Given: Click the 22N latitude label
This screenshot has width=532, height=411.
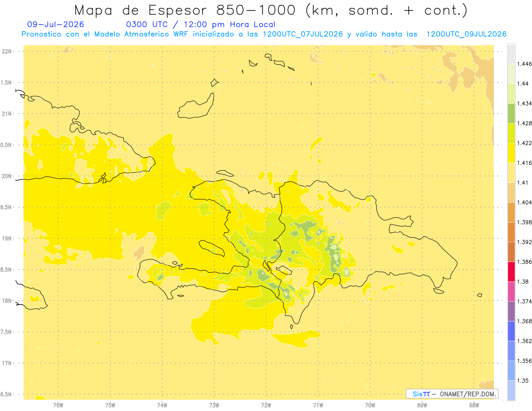Looking at the screenshot, I should pos(8,51).
